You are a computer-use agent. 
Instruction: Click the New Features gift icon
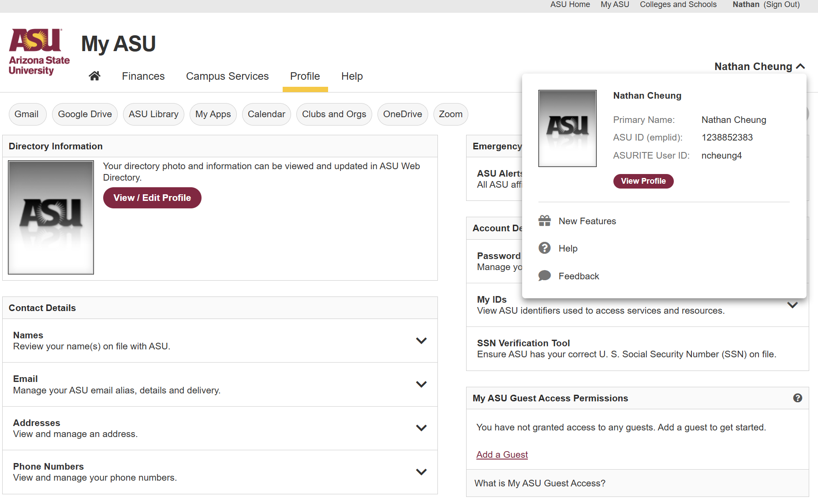(545, 221)
